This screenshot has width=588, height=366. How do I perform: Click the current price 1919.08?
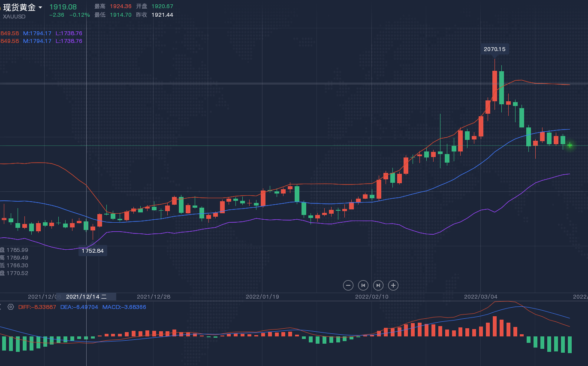coord(63,7)
